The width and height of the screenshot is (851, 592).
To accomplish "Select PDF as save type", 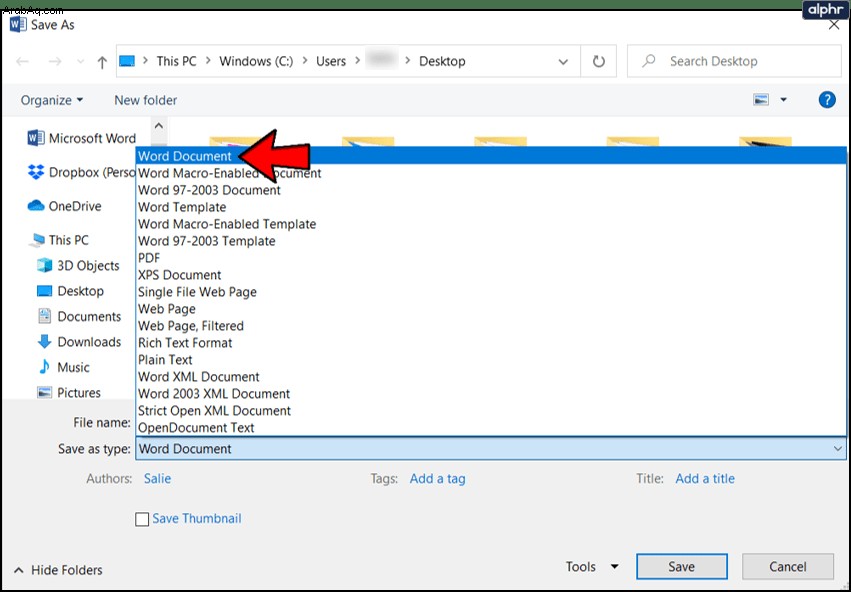I will pos(491,258).
